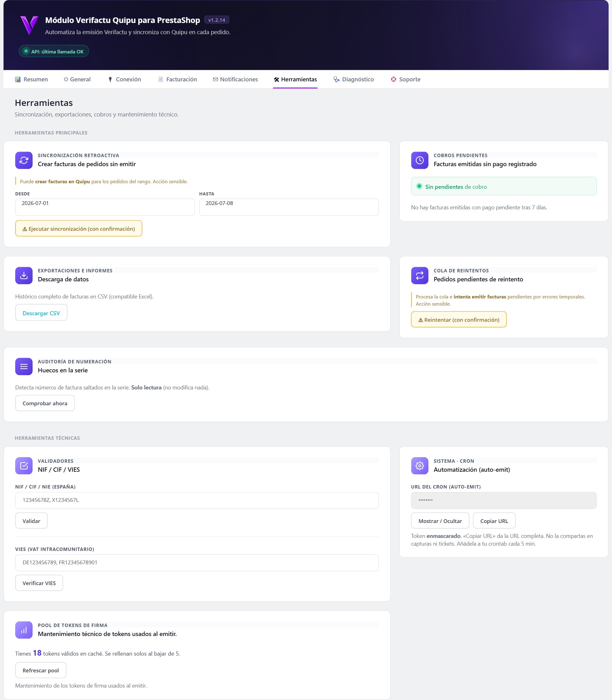Click the Copiar URL button
The image size is (612, 700).
point(494,520)
